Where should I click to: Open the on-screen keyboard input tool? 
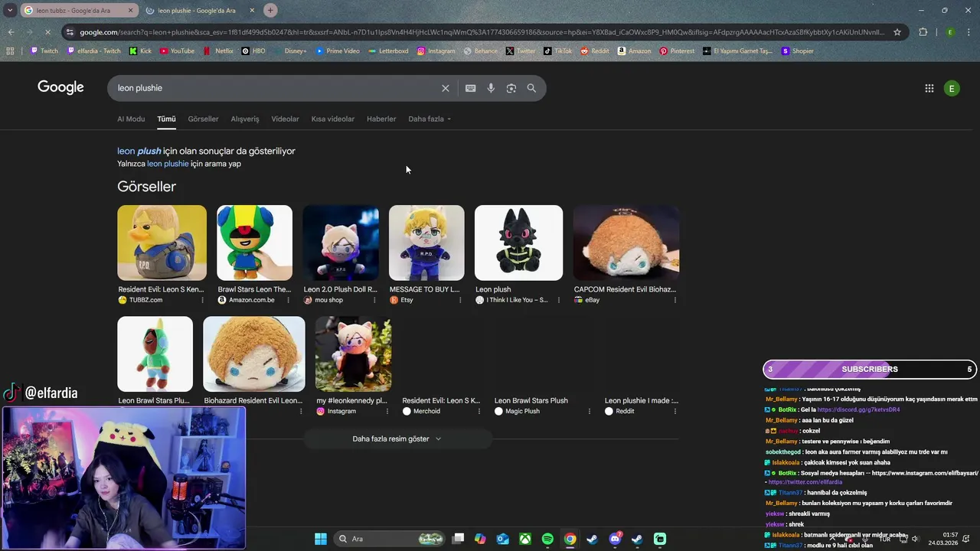470,88
